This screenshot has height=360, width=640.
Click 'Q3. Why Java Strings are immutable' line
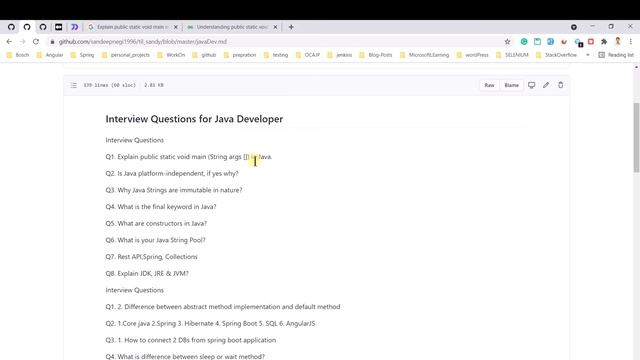point(174,190)
